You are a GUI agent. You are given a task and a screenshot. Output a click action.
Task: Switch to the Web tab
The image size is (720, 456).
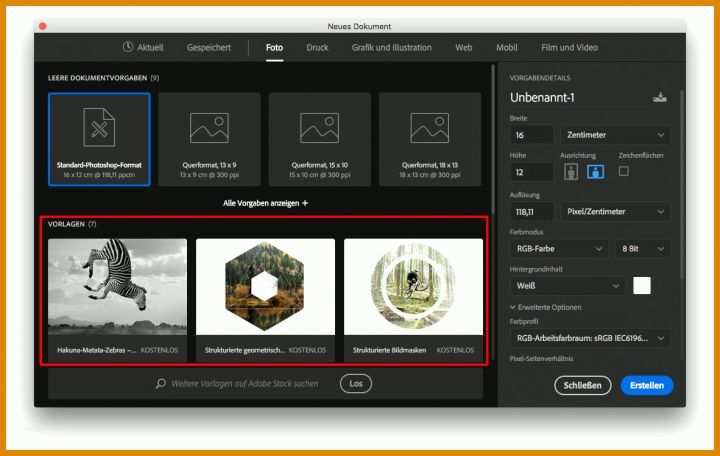coord(463,47)
